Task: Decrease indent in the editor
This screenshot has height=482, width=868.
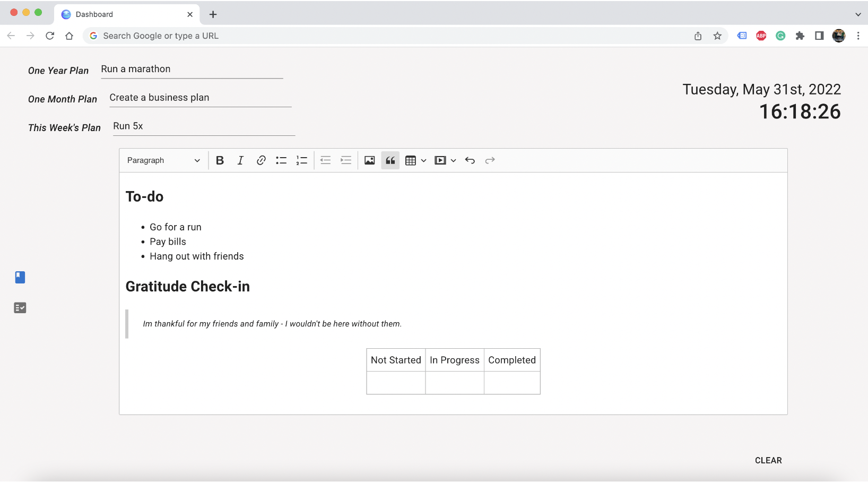Action: click(x=325, y=160)
